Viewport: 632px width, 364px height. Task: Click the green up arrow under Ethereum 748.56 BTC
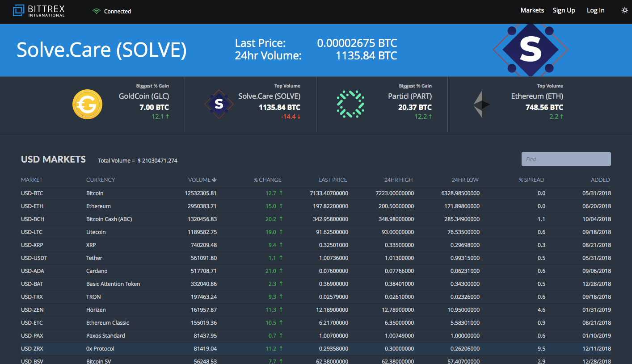click(561, 117)
